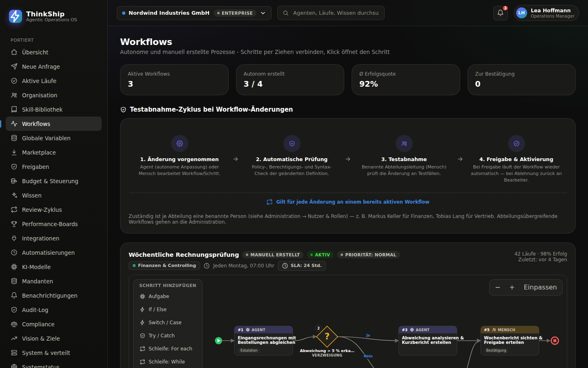Viewport: 588px width, 368px height.
Task: Click the checkmark icon above Freigabe & Aktivierung
Action: tap(517, 144)
